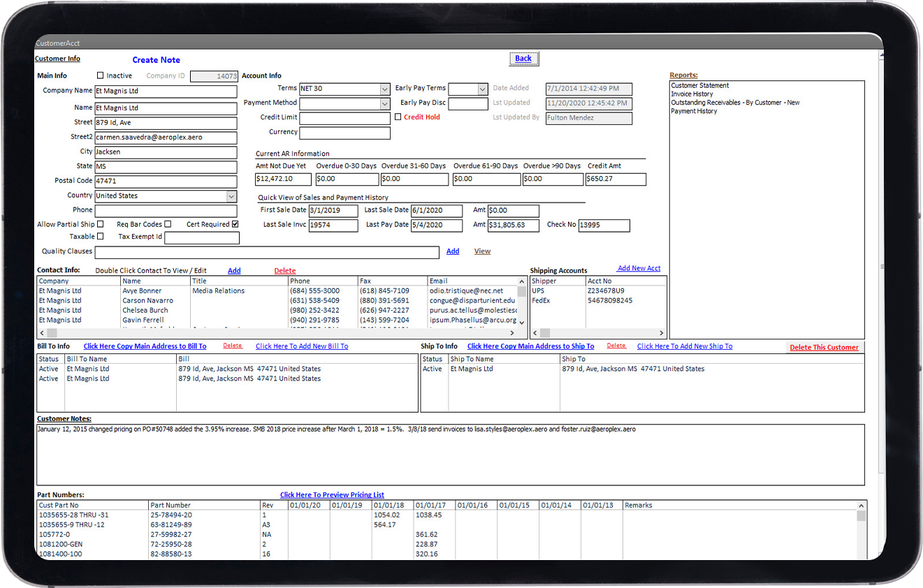This screenshot has height=588, width=923.
Task: Select contact Chelsea Burch row
Action: click(278, 311)
